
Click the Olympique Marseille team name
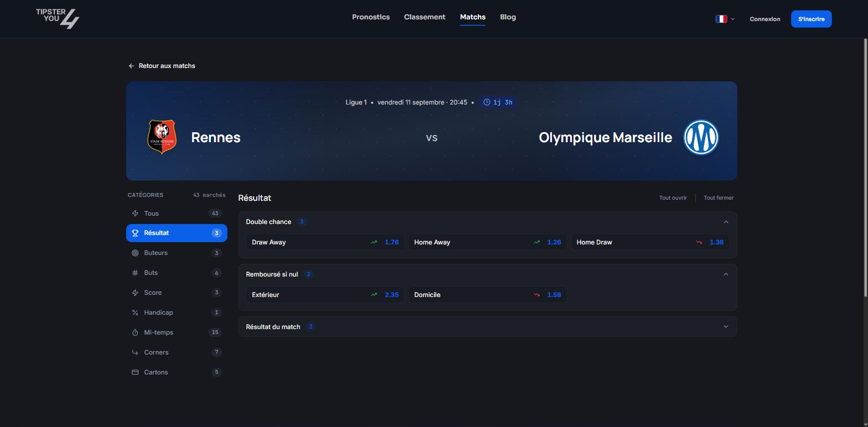pos(605,137)
